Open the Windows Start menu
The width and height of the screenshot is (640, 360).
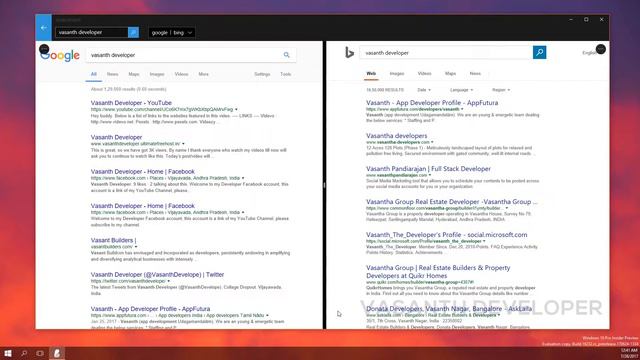point(8,353)
